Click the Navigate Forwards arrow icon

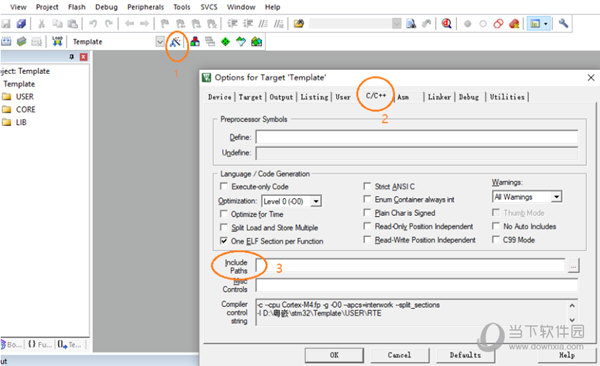[144, 24]
